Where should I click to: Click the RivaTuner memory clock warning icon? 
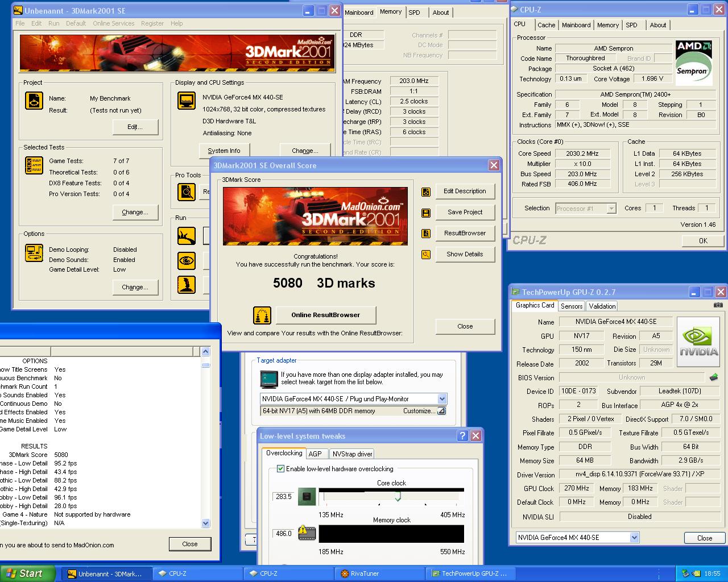pos(307,533)
